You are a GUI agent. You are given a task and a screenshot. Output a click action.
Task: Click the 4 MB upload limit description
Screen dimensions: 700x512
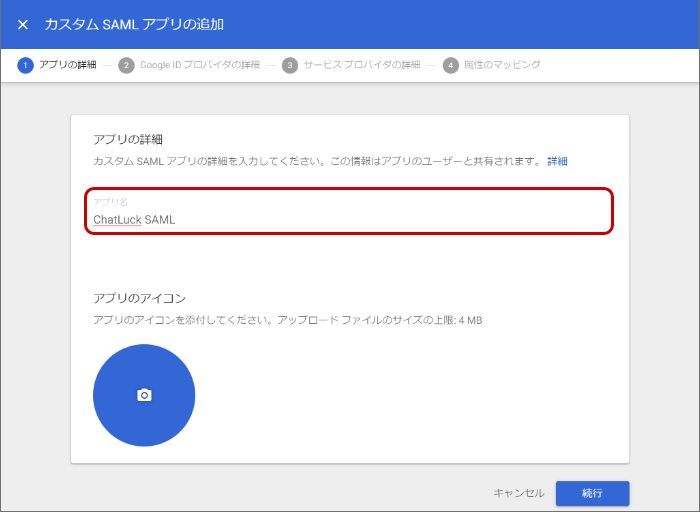click(x=288, y=320)
